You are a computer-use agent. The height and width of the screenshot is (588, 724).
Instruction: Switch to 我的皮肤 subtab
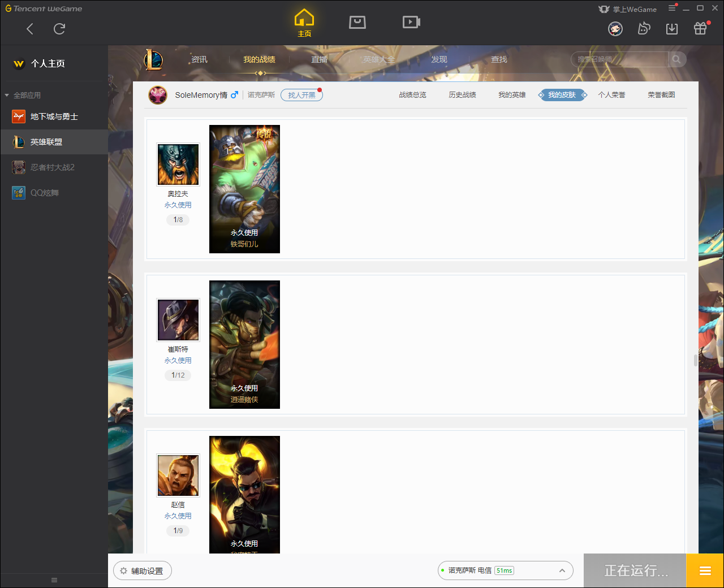click(562, 95)
